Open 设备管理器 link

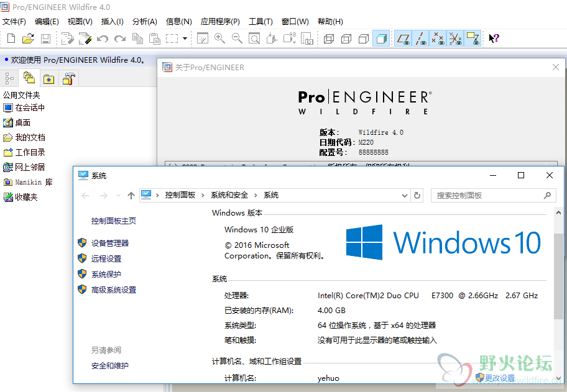[x=110, y=243]
